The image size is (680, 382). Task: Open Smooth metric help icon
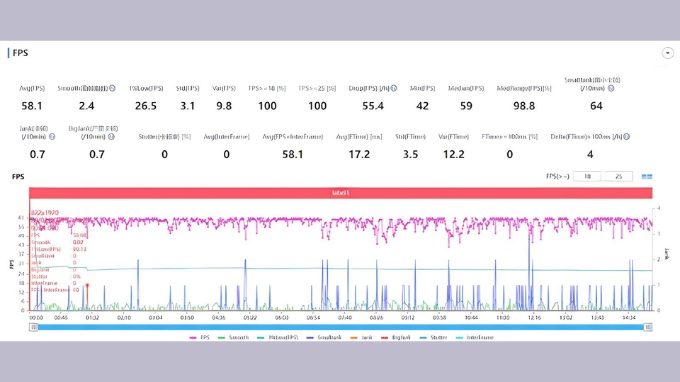pyautogui.click(x=112, y=88)
